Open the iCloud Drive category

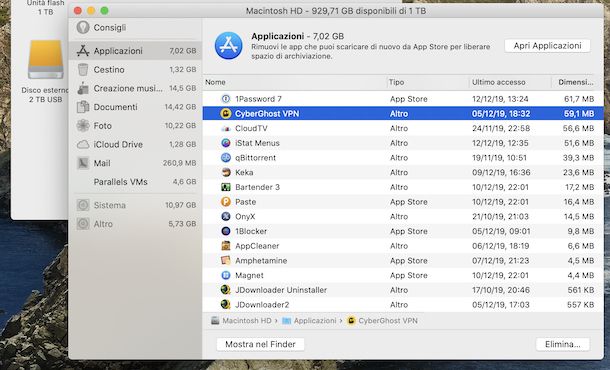point(135,144)
